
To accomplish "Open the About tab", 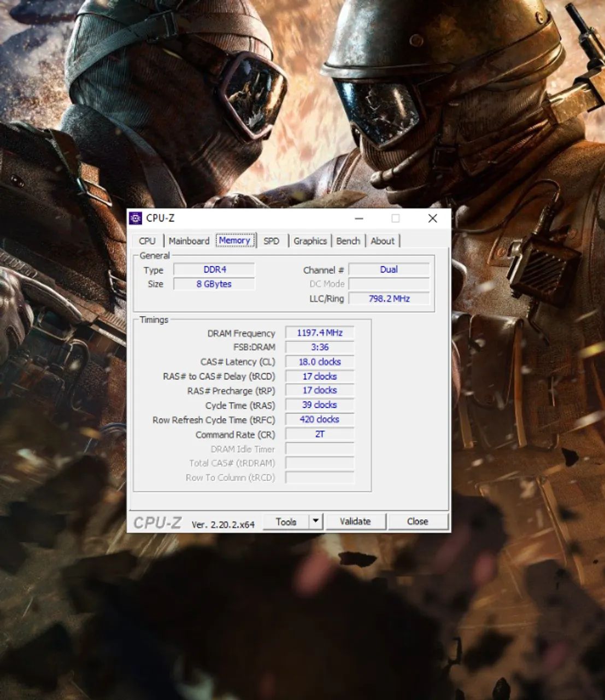I will point(383,241).
